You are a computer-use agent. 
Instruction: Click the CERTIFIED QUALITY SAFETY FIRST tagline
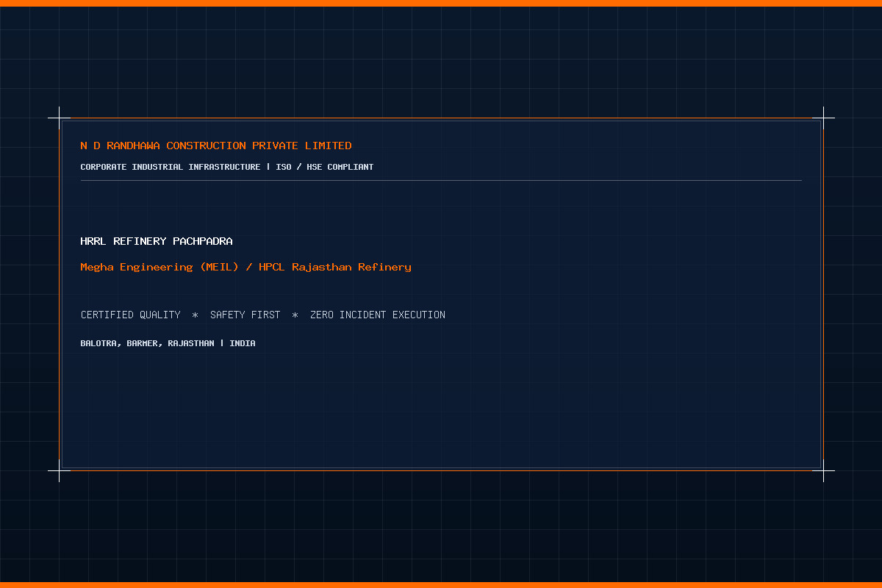[263, 315]
